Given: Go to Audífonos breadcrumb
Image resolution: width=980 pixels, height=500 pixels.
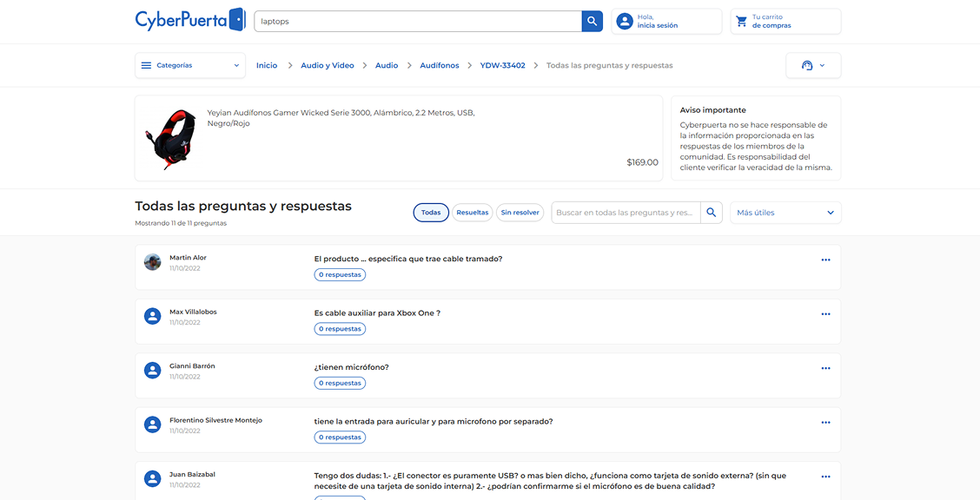Looking at the screenshot, I should [439, 66].
